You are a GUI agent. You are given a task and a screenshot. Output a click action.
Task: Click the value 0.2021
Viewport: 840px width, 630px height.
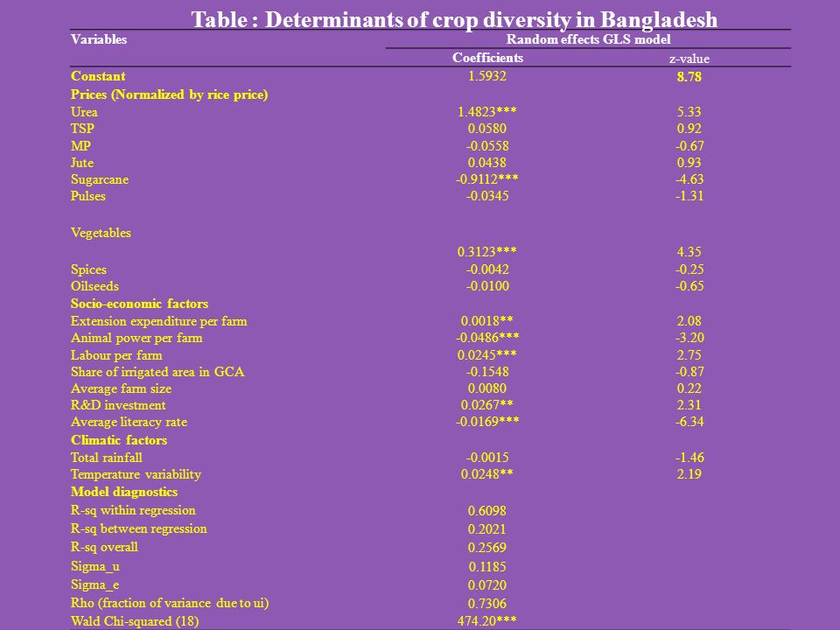point(487,529)
